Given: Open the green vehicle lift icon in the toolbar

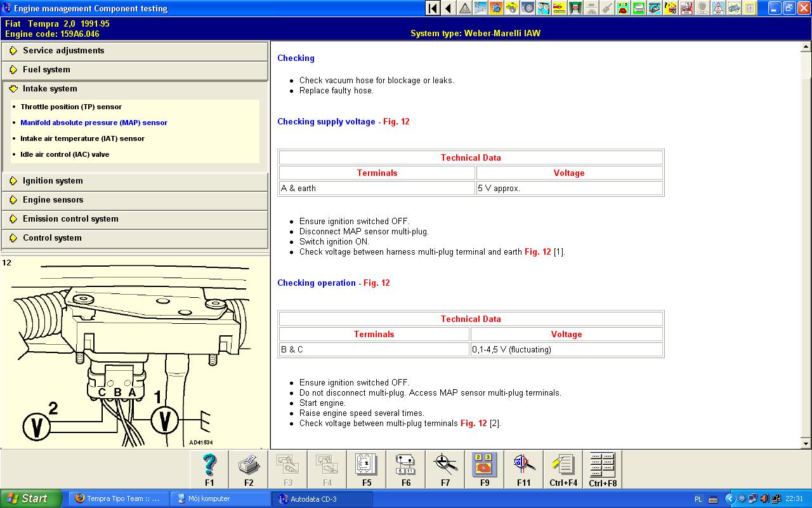Looking at the screenshot, I should [575, 8].
